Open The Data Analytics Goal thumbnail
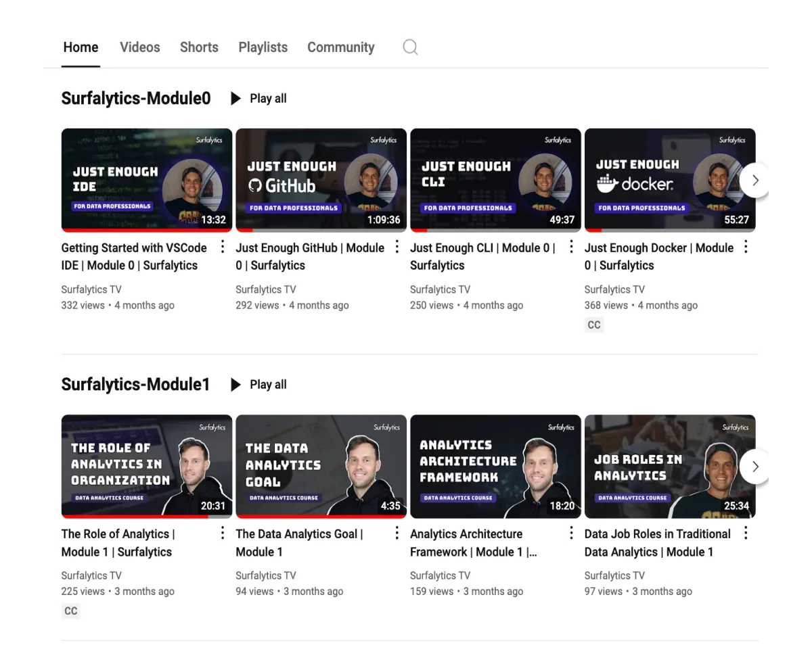 tap(321, 467)
